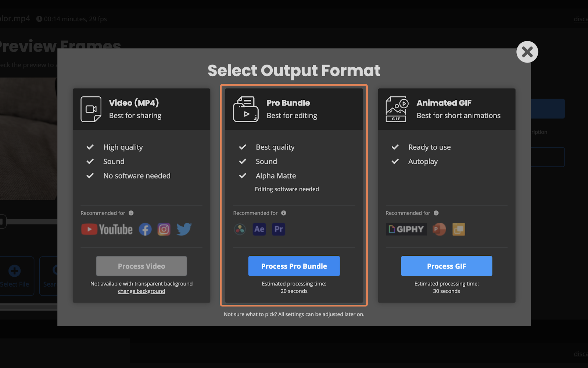Click the Instagram icon
The height and width of the screenshot is (368, 588).
pos(164,229)
